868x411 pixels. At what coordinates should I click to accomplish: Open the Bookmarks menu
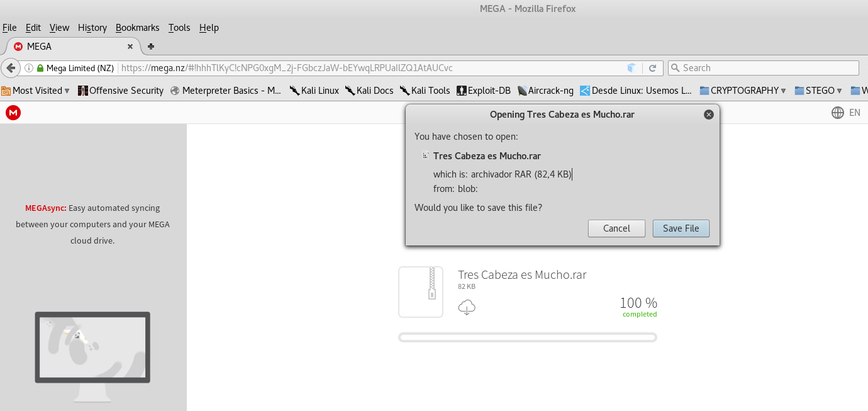tap(137, 28)
